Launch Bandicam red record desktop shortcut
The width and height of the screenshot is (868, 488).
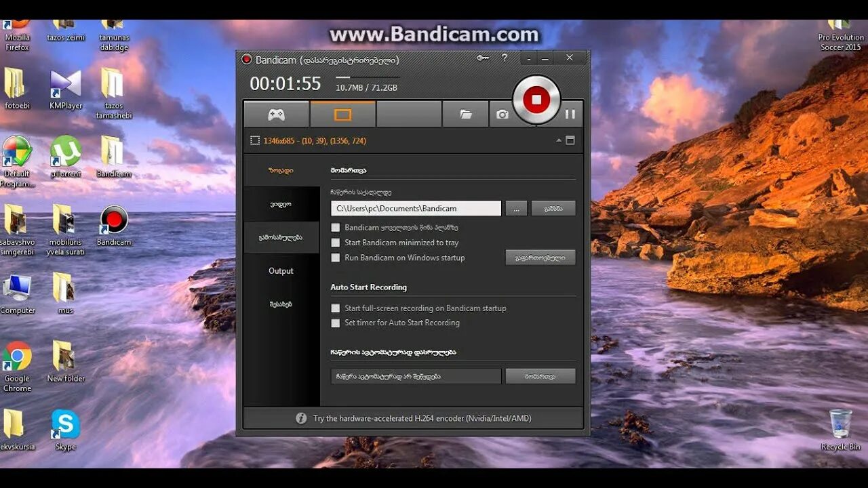[x=114, y=226]
